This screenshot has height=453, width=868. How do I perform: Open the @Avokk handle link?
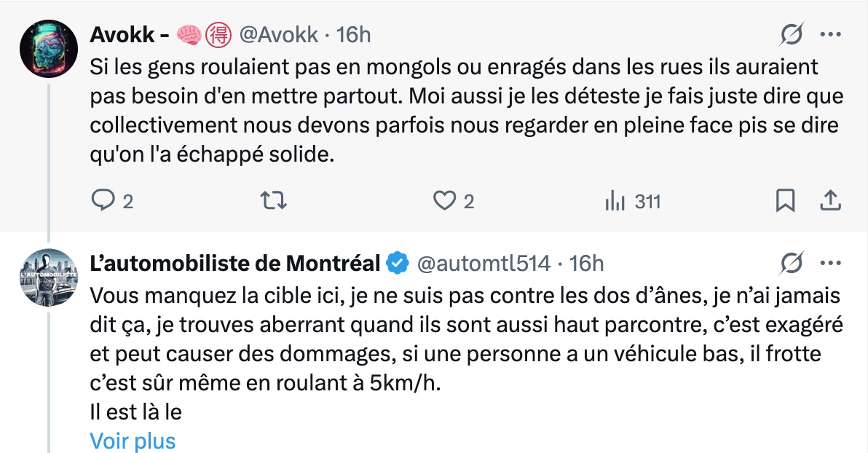coord(277,34)
